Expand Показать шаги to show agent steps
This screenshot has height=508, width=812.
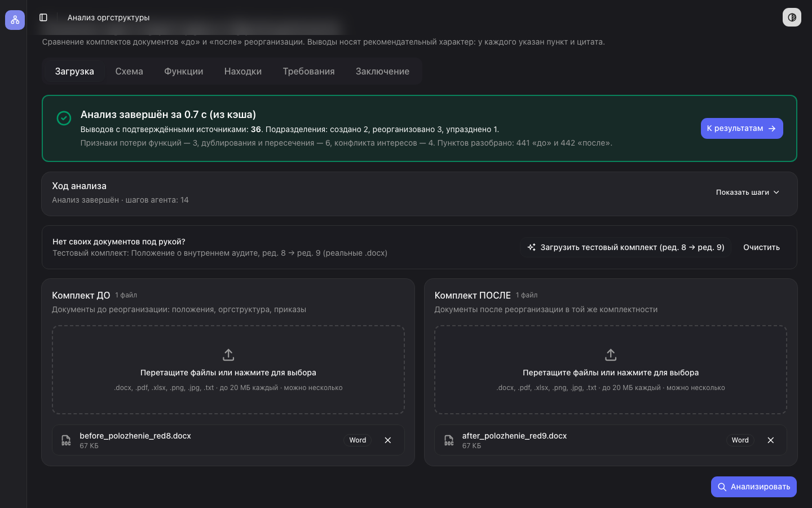(x=748, y=192)
